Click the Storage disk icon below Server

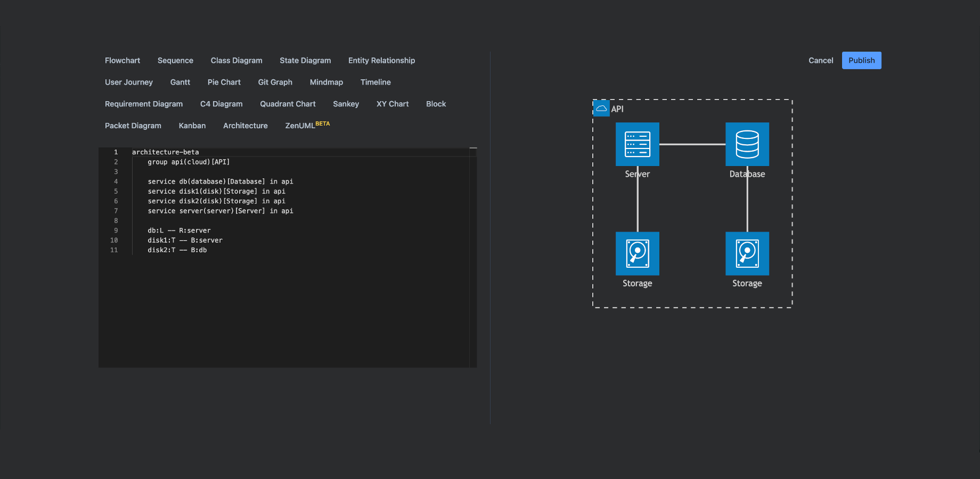coord(638,253)
